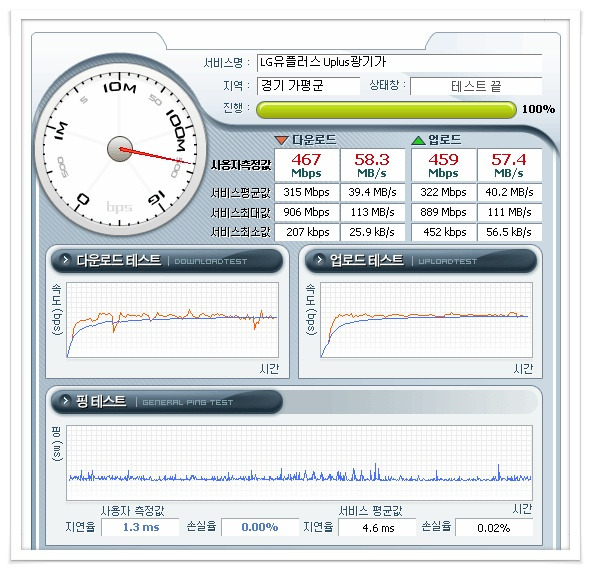The height and width of the screenshot is (570, 591).
Task: Click the 315 Mbps service average cell
Action: [x=306, y=192]
